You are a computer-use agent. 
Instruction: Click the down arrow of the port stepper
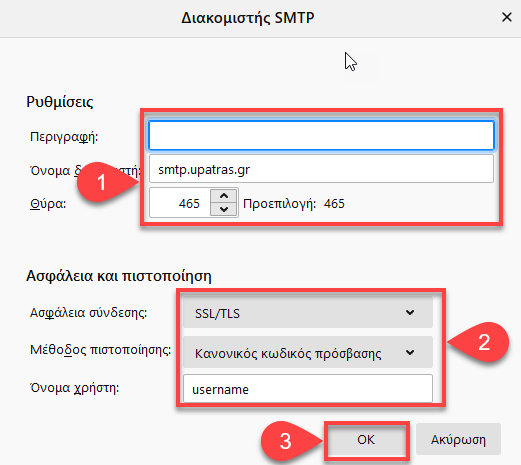[224, 209]
